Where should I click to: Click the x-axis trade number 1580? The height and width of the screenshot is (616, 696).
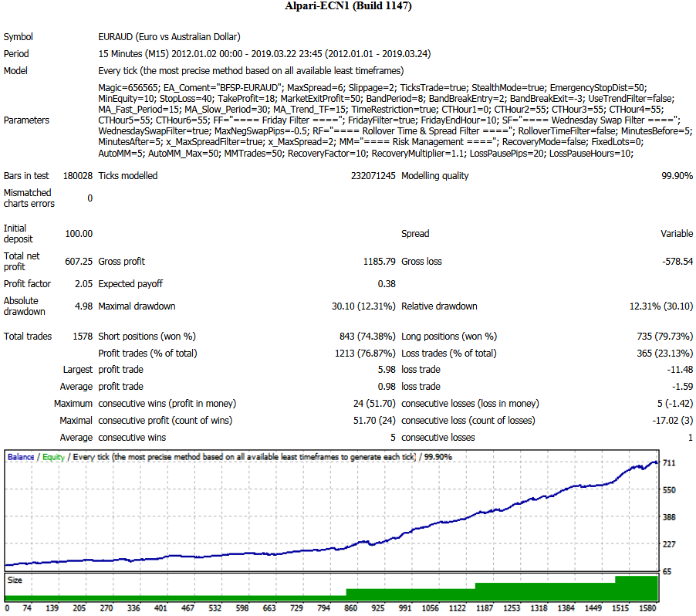(647, 608)
